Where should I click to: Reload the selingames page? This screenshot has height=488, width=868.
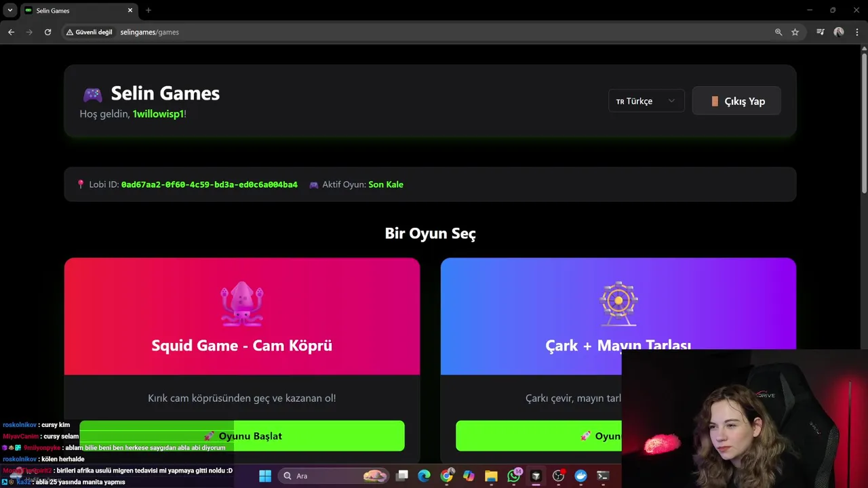pos(47,32)
